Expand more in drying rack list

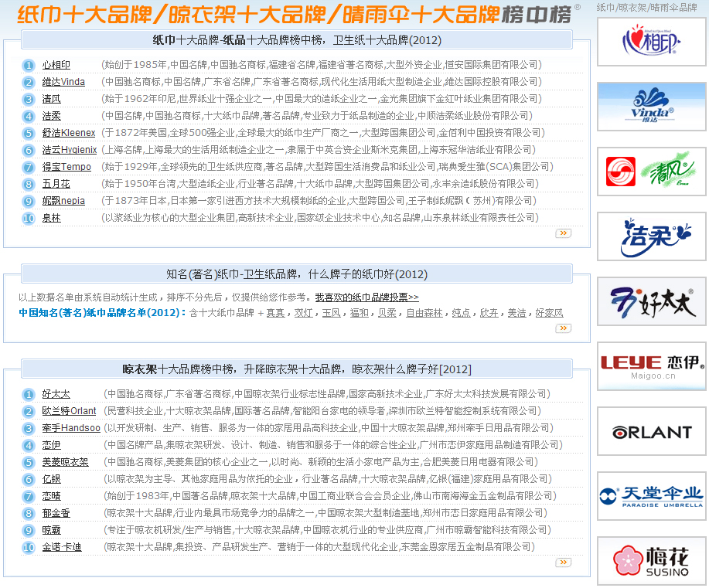(x=563, y=562)
